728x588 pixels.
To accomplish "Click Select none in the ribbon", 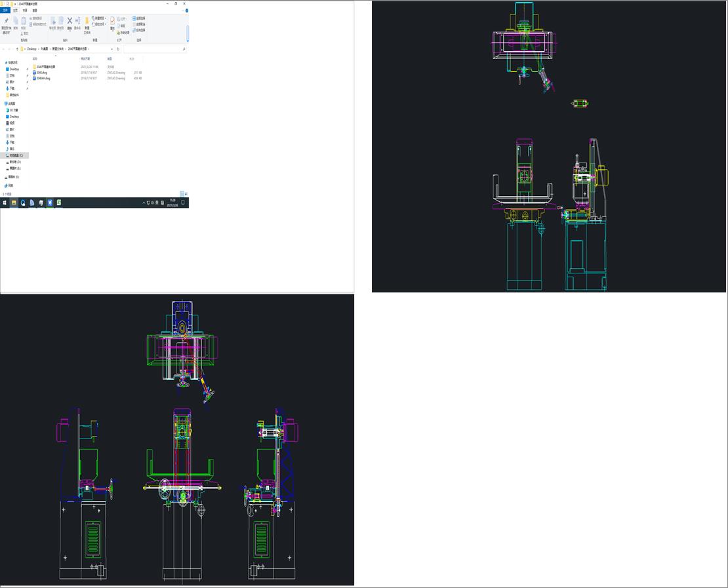I will [x=139, y=24].
